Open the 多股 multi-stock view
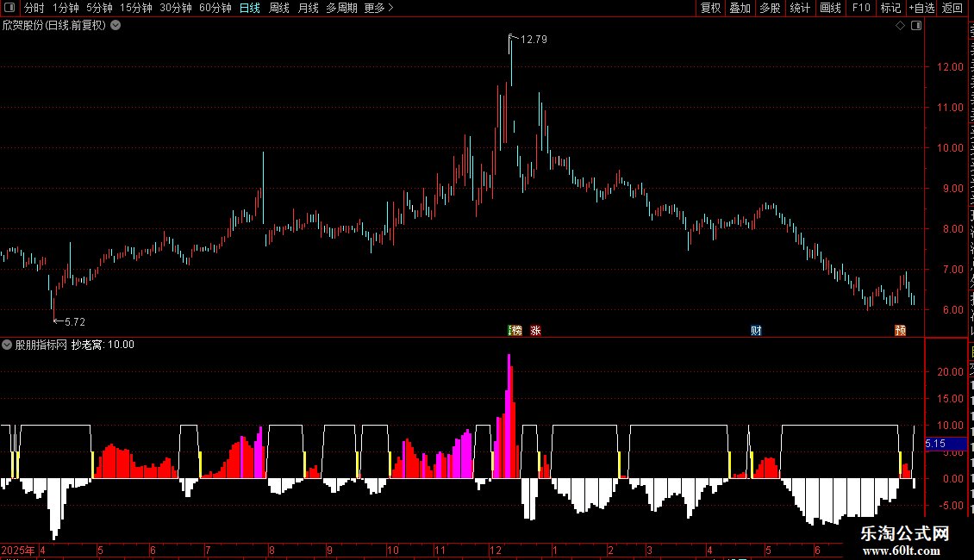 pyautogui.click(x=770, y=8)
